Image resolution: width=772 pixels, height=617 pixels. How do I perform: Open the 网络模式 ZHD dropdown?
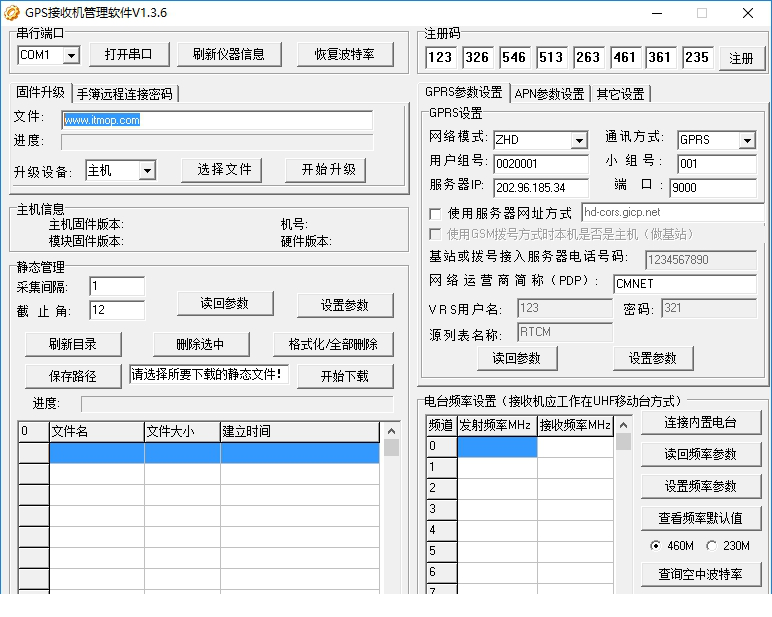click(580, 140)
